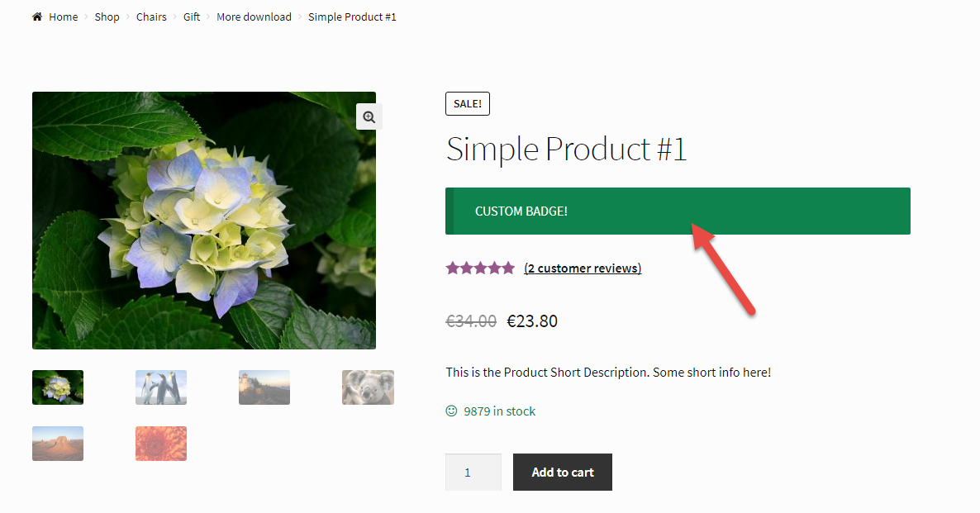Select the hydrangea flower thumbnail
This screenshot has width=980, height=513.
click(58, 387)
